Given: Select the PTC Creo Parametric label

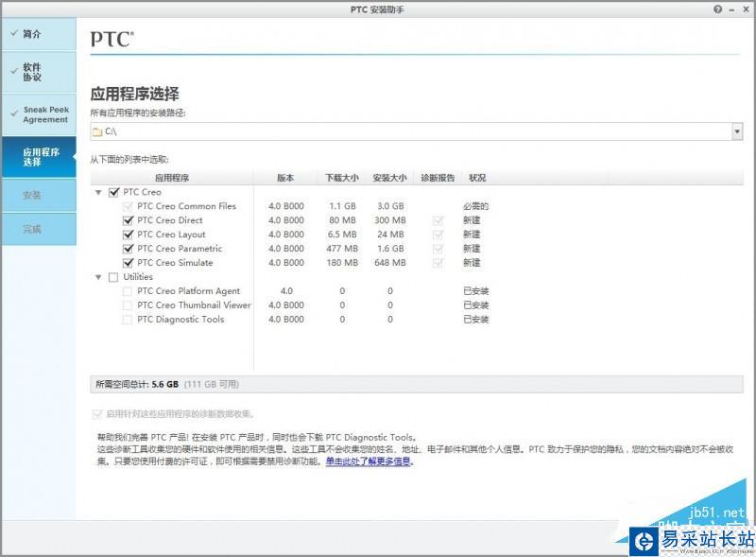Looking at the screenshot, I should (x=180, y=248).
